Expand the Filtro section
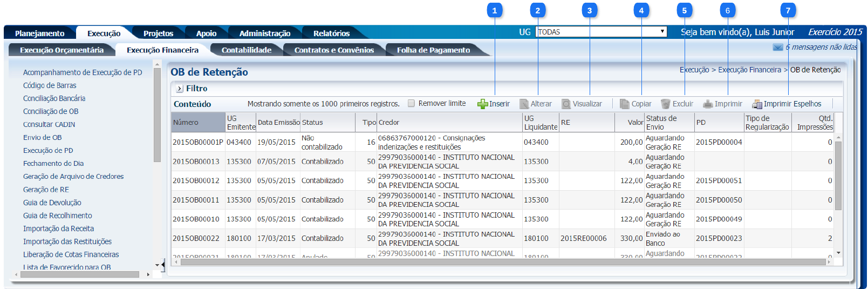This screenshot has width=868, height=289. [180, 89]
